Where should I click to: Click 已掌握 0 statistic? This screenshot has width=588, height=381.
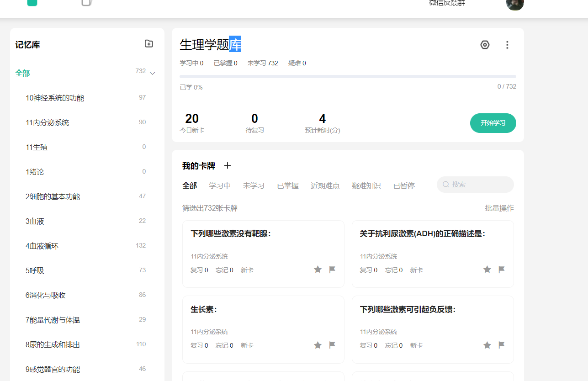pyautogui.click(x=226, y=63)
